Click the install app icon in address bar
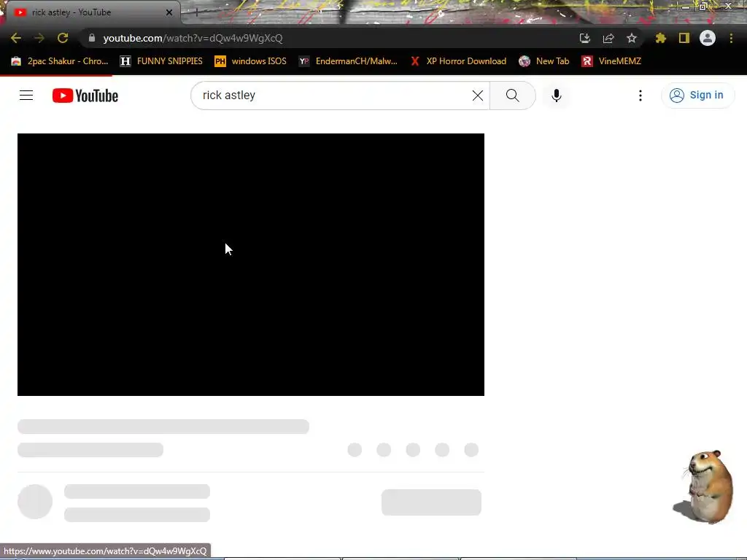The height and width of the screenshot is (560, 747). [x=585, y=38]
